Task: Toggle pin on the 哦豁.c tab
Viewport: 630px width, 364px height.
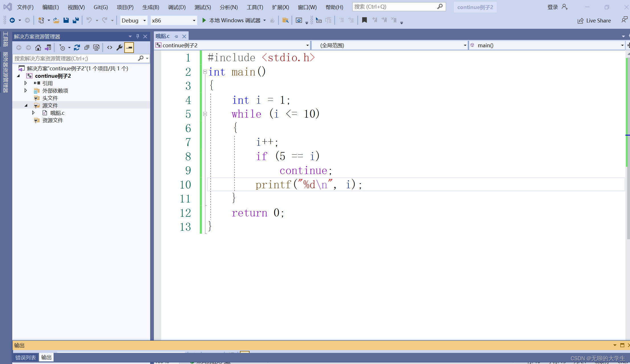Action: tap(176, 36)
